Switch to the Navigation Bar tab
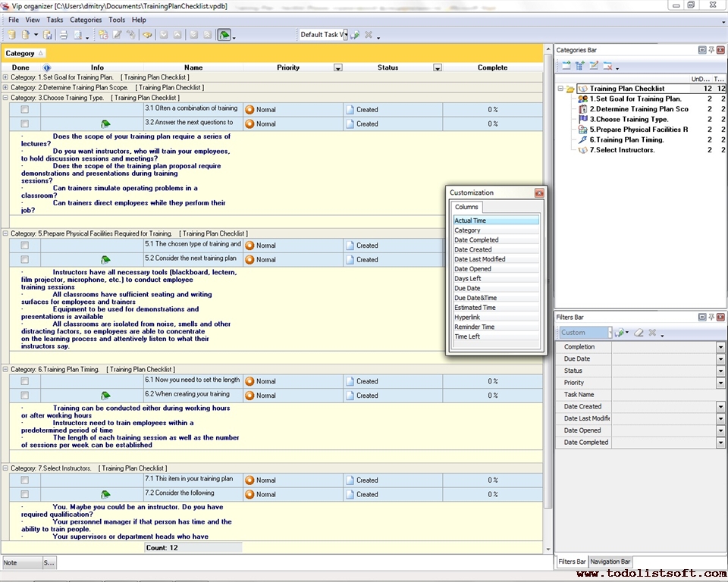 coord(609,562)
